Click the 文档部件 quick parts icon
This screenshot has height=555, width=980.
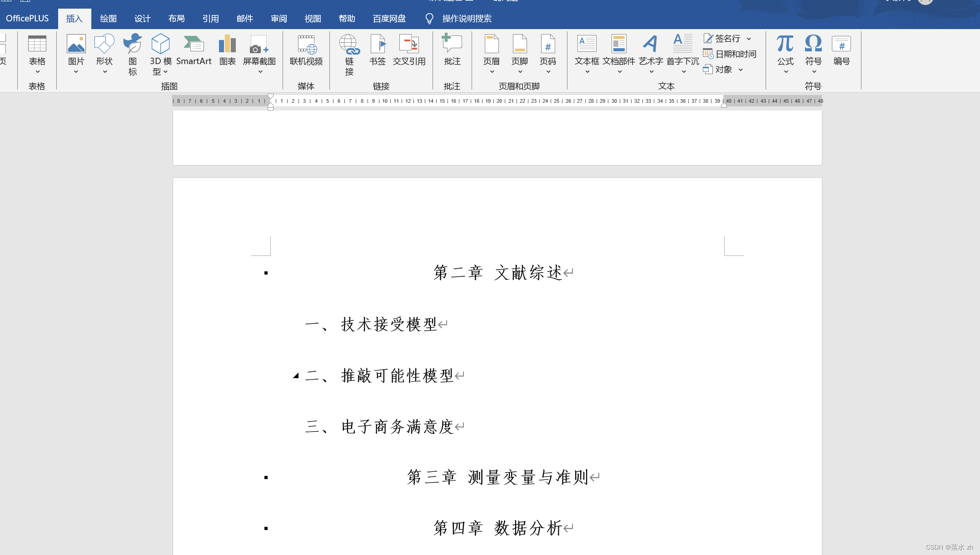click(x=619, y=44)
